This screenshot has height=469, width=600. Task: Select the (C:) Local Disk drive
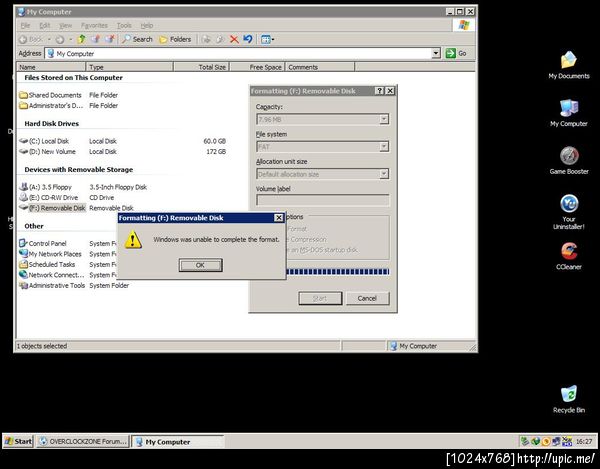pyautogui.click(x=44, y=141)
